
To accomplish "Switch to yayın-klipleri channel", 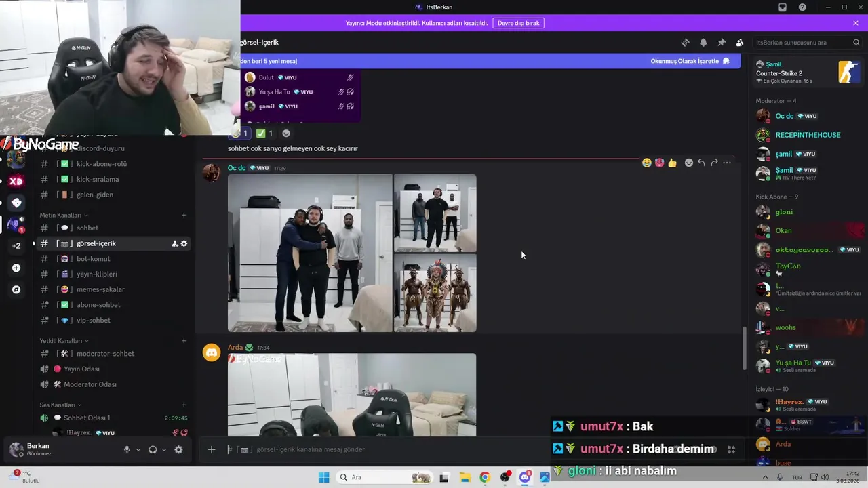I will click(x=113, y=274).
